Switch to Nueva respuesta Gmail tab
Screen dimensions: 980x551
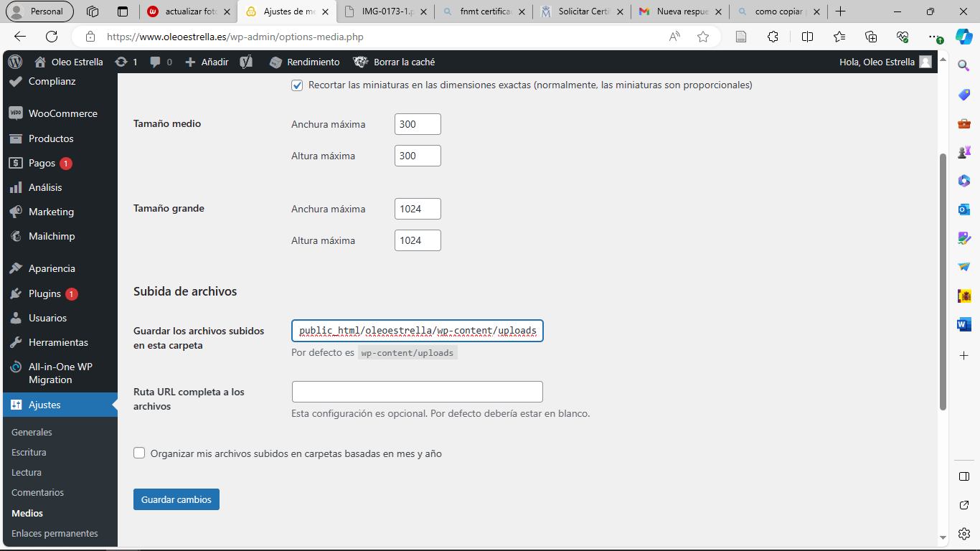[x=679, y=11]
